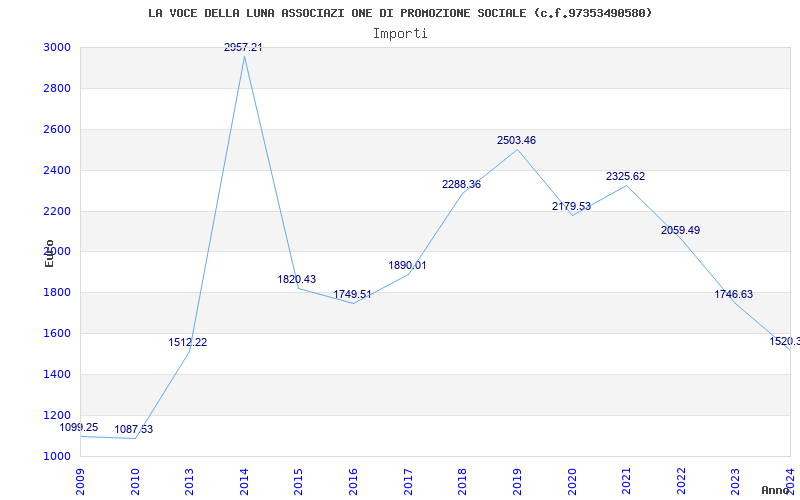Screen dimensions: 800x500
Task: Click the 2503.46 data label
Action: point(516,140)
